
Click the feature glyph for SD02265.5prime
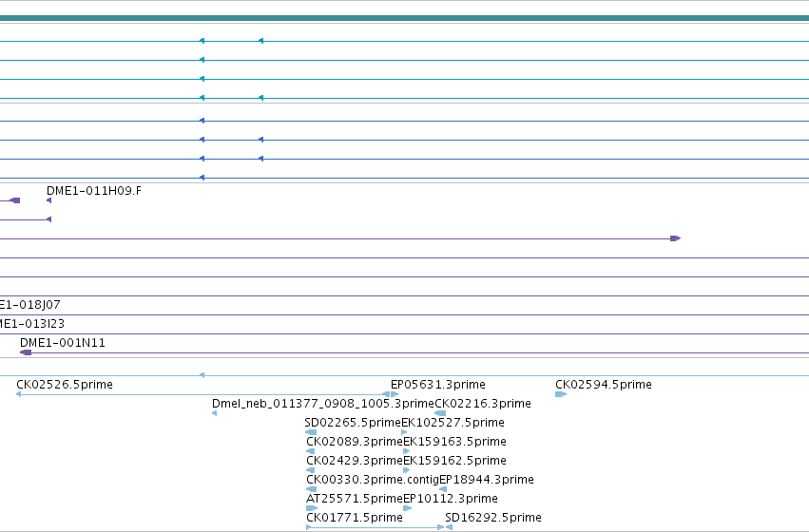311,432
